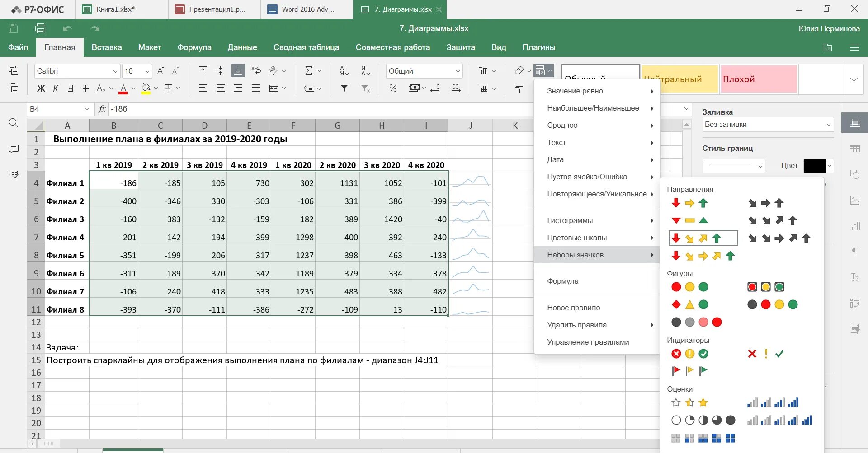Increase the font size
Screen dimensions: 868x453
(x=160, y=71)
